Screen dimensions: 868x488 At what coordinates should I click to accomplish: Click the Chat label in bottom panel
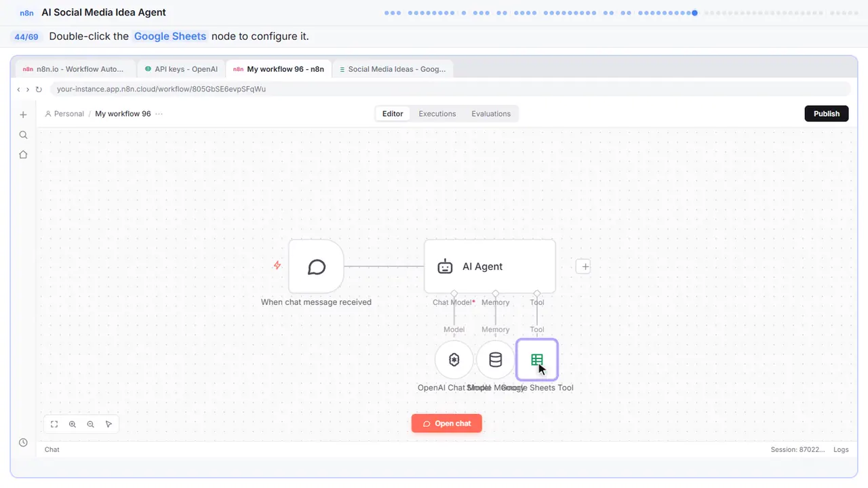(52, 449)
